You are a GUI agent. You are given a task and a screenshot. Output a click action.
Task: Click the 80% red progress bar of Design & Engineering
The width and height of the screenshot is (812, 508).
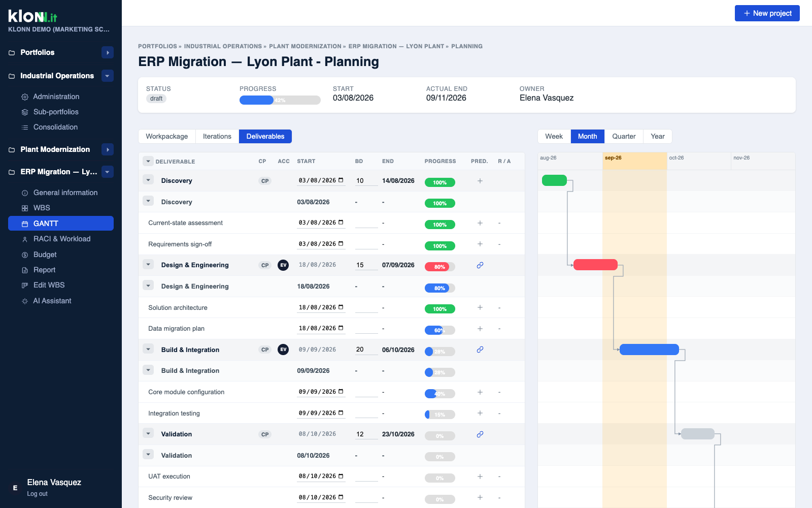(x=440, y=267)
